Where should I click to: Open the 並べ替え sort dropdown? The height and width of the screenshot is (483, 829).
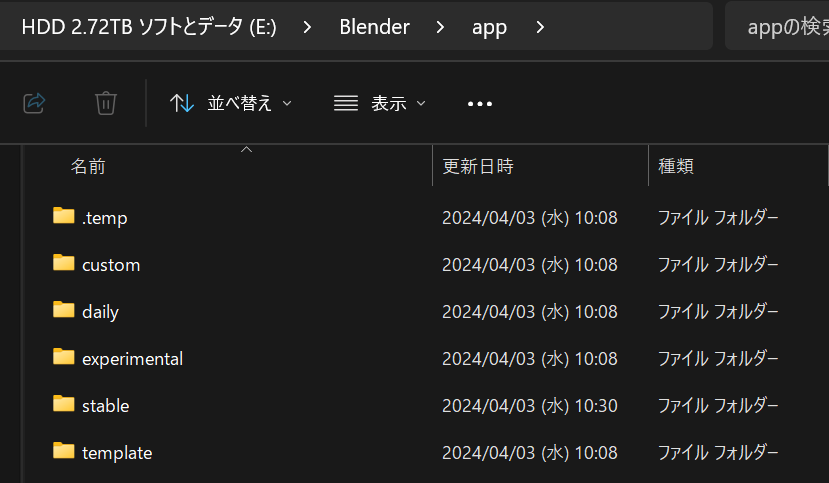tap(231, 103)
